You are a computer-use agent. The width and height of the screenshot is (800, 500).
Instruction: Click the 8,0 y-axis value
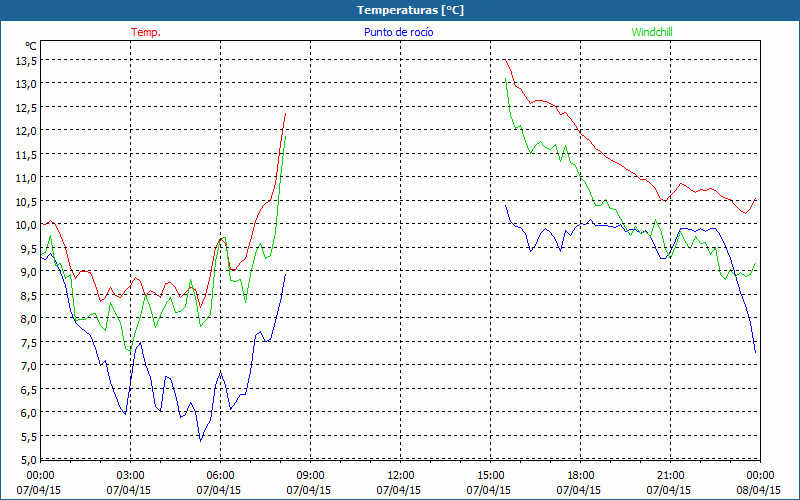29,319
